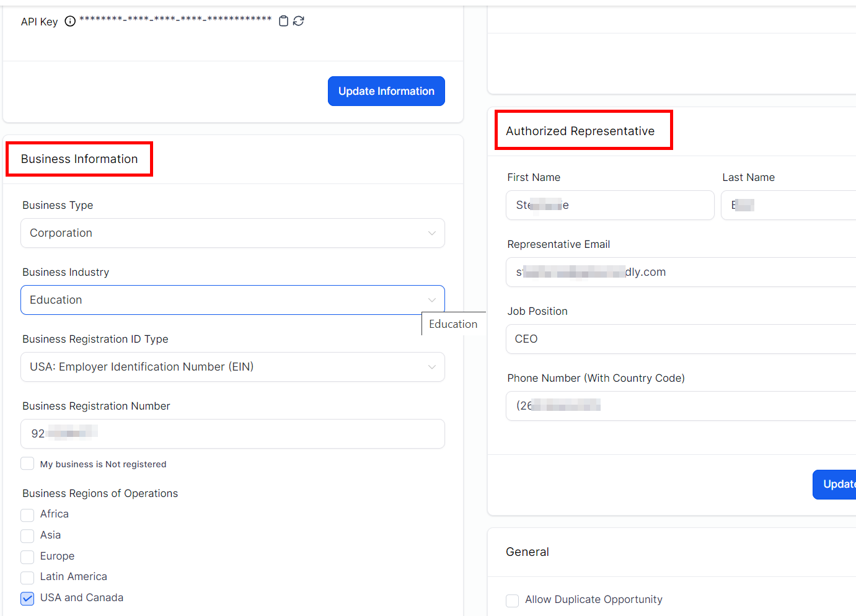Open the Business Industry dropdown
The width and height of the screenshot is (856, 616).
(x=232, y=300)
